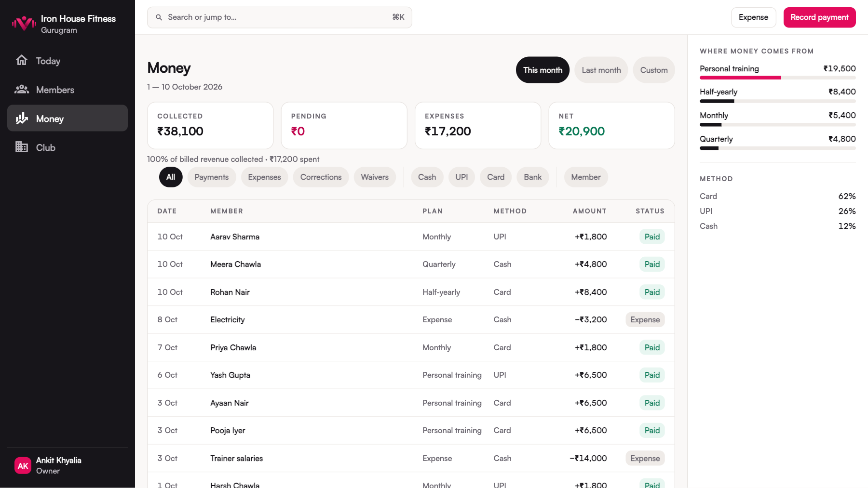Open the Electricity expense row
Image resolution: width=868 pixels, height=488 pixels.
tap(411, 320)
